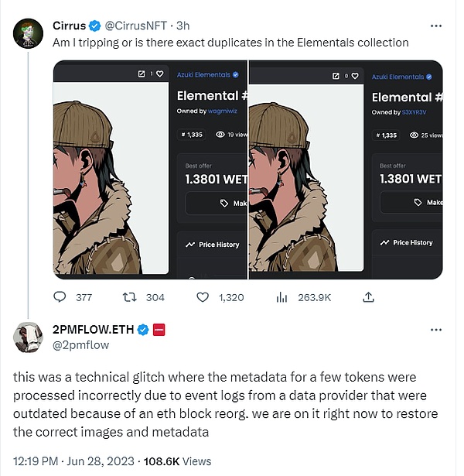
Task: Open the right duplicate Elemental screenshot image
Action: [346, 170]
